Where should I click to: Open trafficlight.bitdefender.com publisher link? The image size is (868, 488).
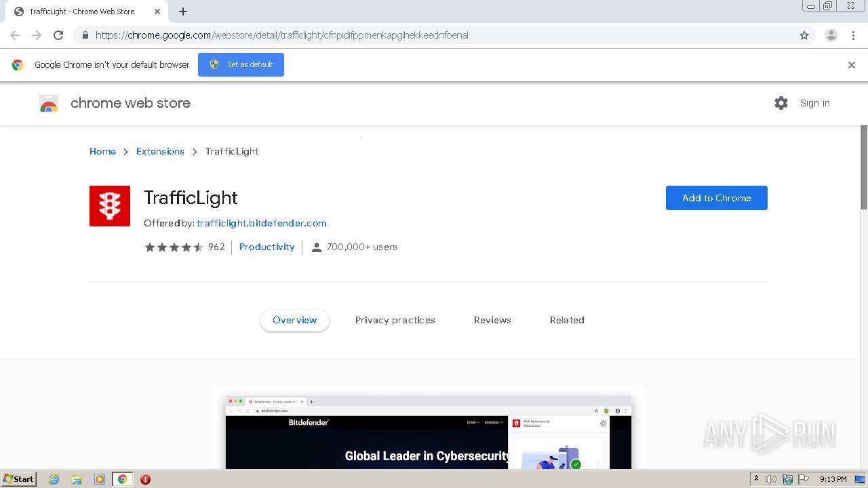262,223
